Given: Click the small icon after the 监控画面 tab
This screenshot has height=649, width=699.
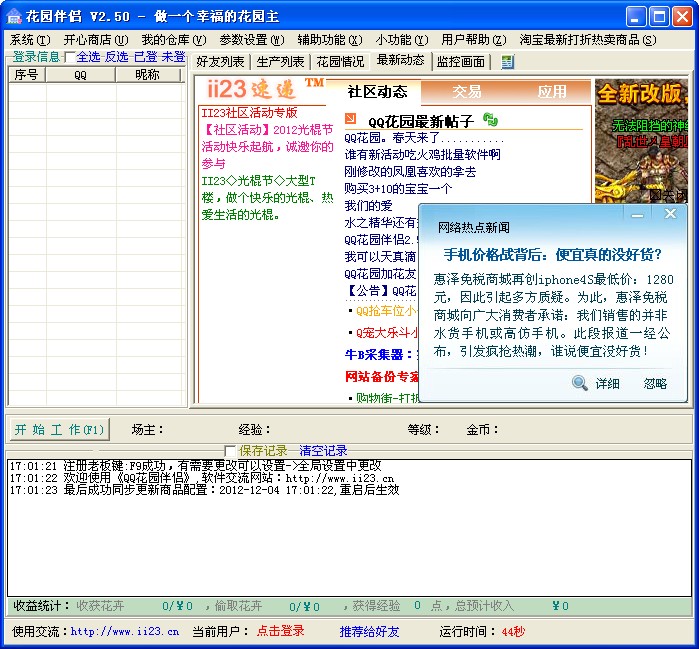Looking at the screenshot, I should click(508, 62).
